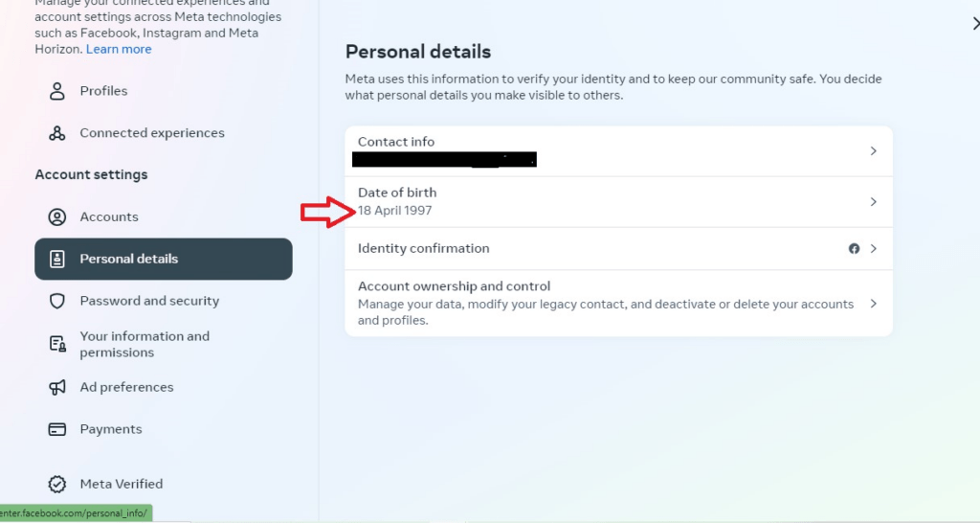Screen dimensions: 980x523
Task: Click the Password and security shield icon
Action: pos(56,301)
